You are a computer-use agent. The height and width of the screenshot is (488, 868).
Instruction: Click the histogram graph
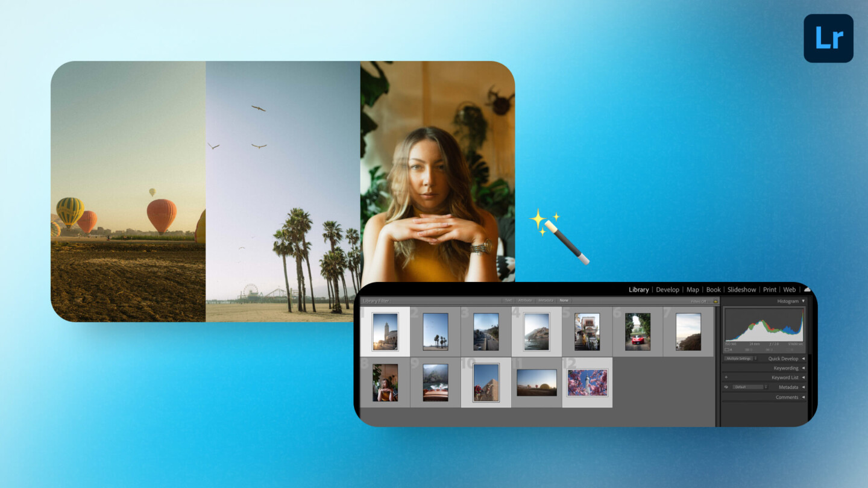[764, 325]
